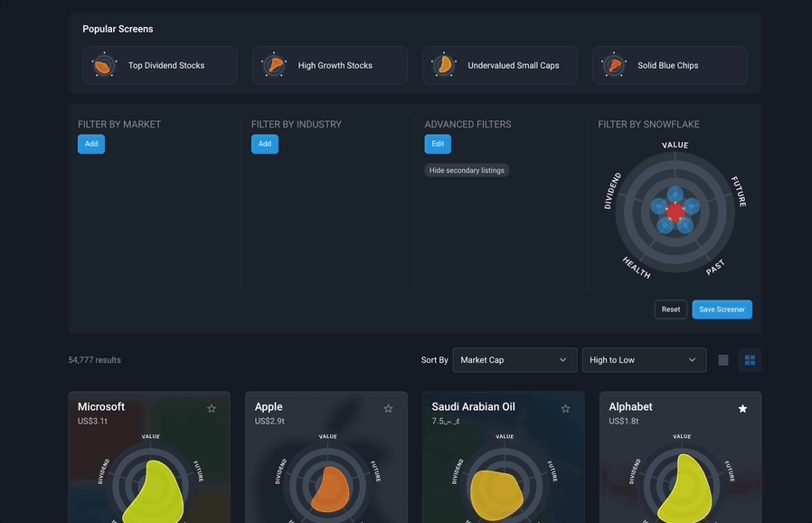
Task: Open the High Growth Stocks screen
Action: 330,65
